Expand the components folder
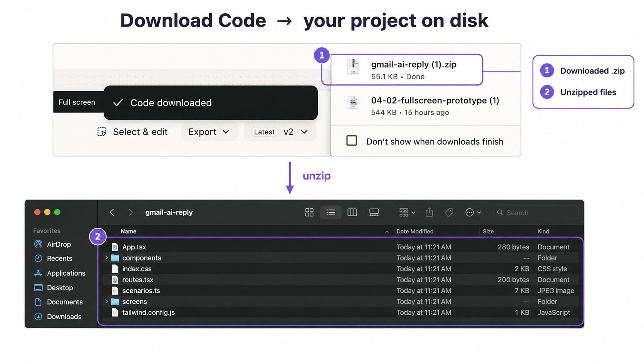 point(106,258)
